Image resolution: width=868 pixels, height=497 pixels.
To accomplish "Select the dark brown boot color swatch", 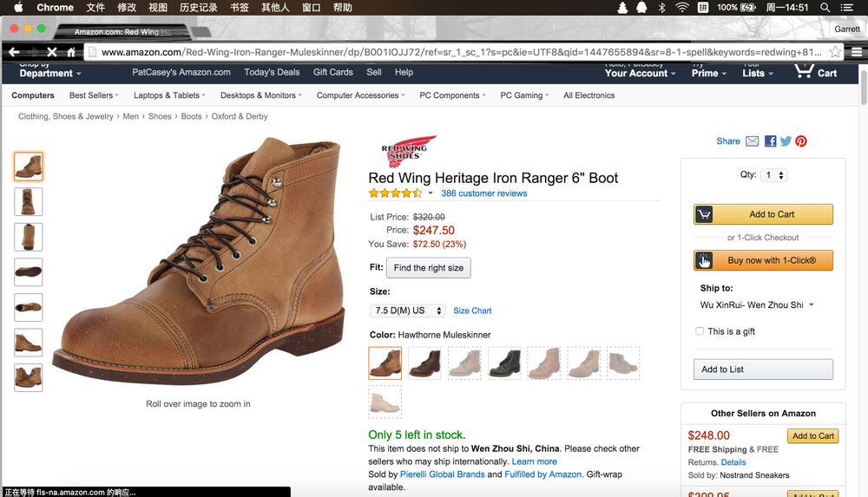I will 424,363.
